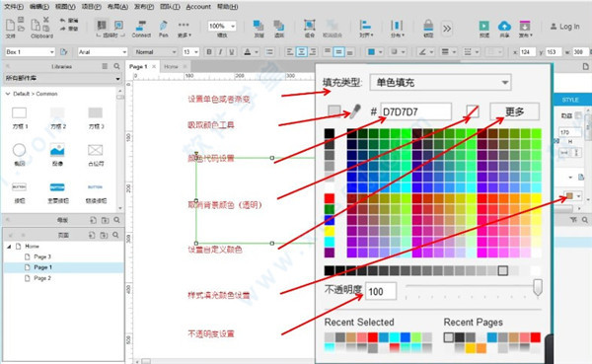
Task: Click the Lock toolbar icon
Action: [x=428, y=29]
